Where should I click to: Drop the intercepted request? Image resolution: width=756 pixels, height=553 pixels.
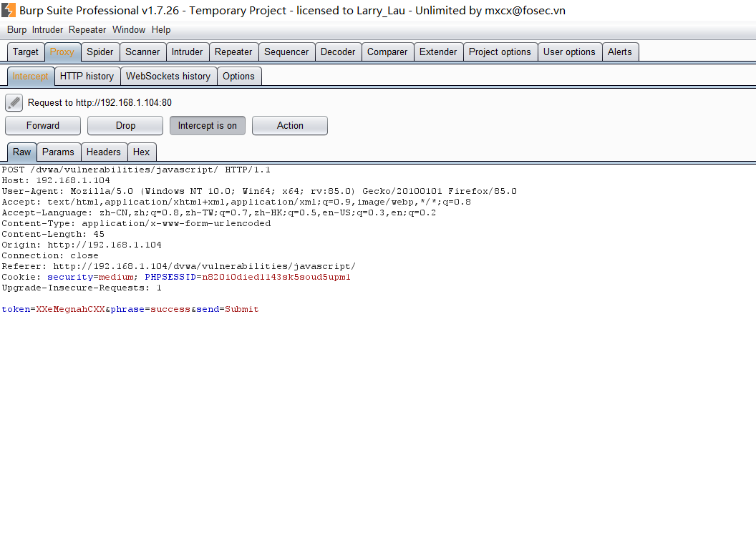pos(125,125)
